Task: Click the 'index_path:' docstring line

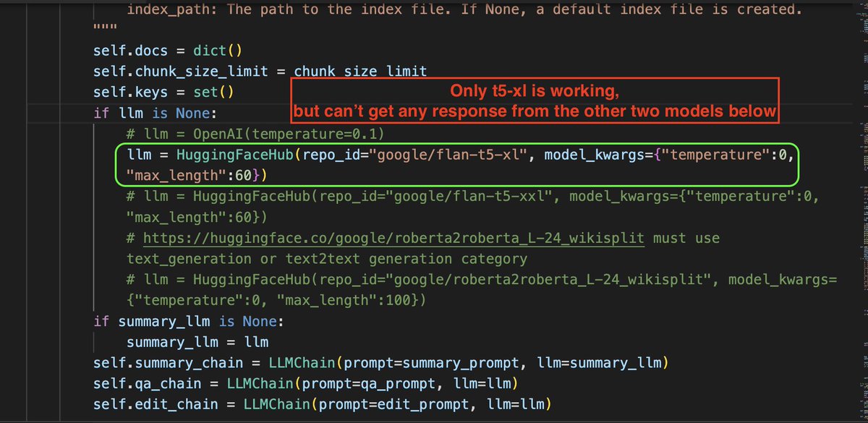Action: 464,10
